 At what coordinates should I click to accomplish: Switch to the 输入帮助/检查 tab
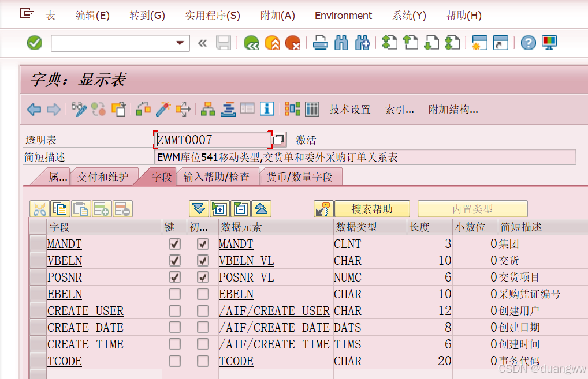point(217,177)
